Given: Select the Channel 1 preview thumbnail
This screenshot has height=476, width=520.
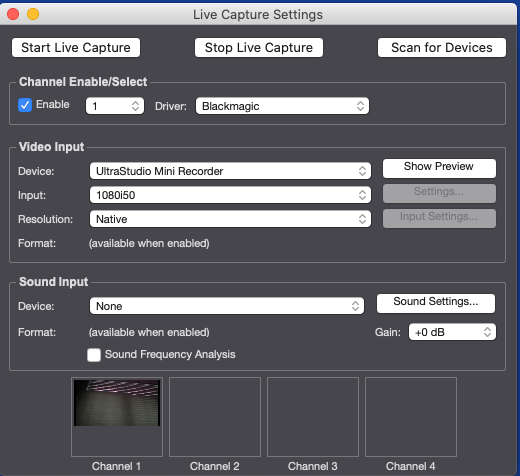Looking at the screenshot, I should point(117,417).
